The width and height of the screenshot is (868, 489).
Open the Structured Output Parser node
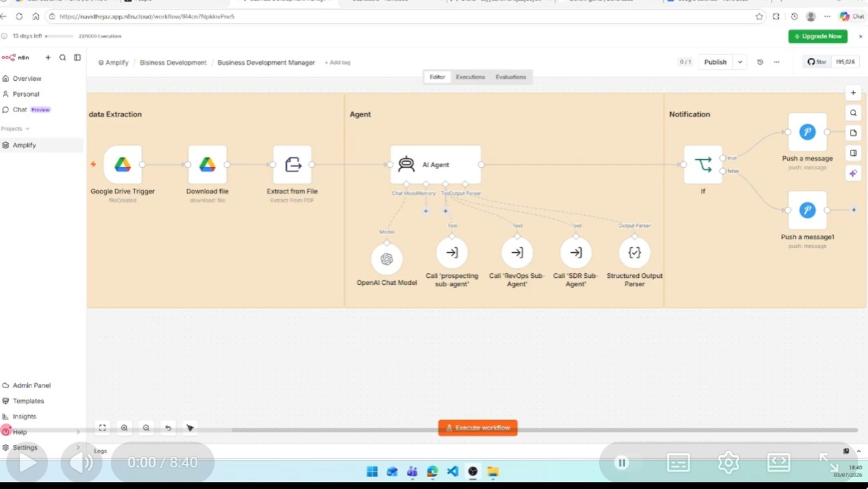(x=635, y=253)
